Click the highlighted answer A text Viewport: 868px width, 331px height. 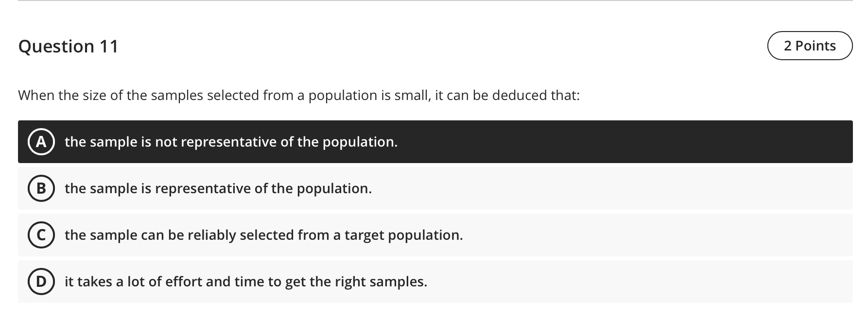click(x=231, y=142)
